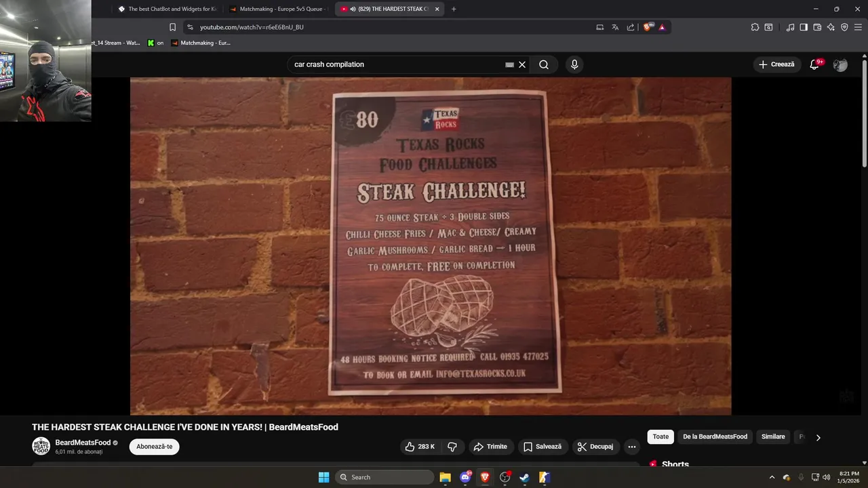Open the translate page icon
The image size is (868, 488).
pos(615,27)
